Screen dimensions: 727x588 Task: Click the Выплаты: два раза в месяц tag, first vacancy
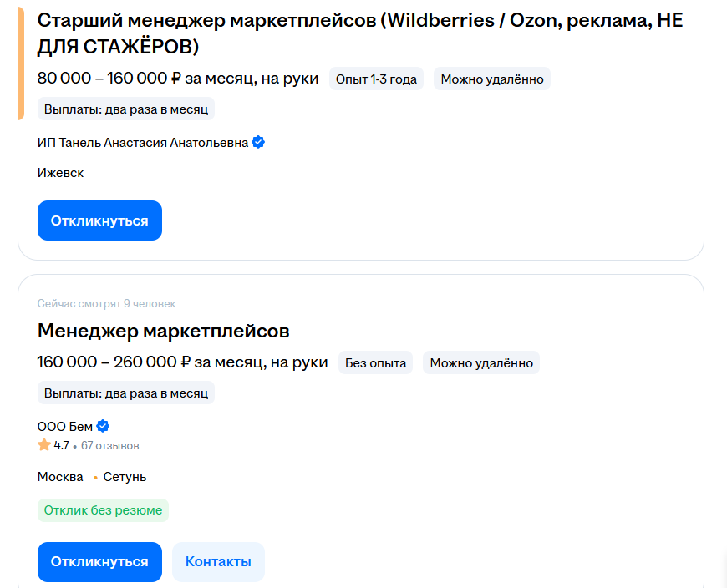(126, 108)
